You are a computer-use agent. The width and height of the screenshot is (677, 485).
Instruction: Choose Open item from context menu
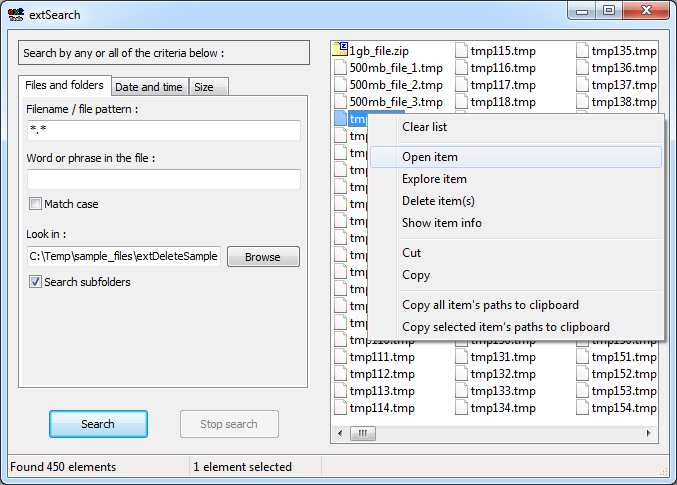pos(430,157)
